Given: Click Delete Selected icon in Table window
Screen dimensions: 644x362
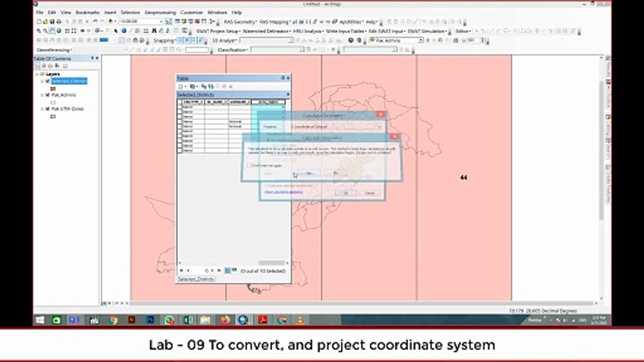Looking at the screenshot, I should pyautogui.click(x=231, y=86).
